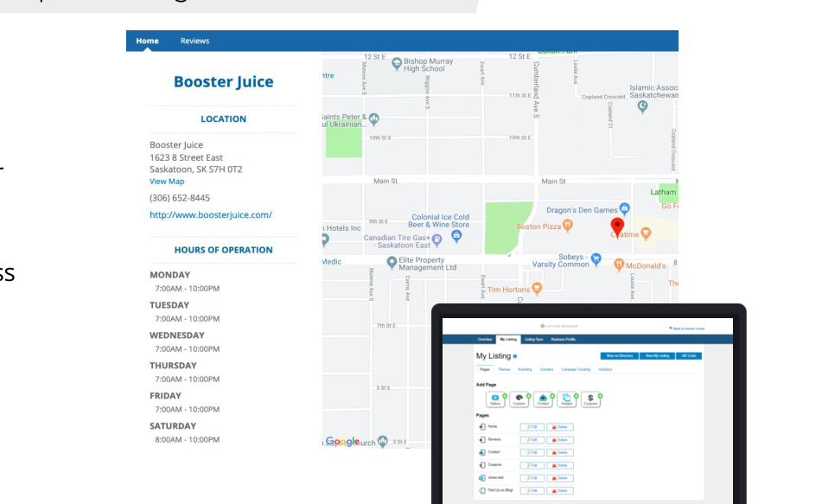Screen dimensions: 822x504
Task: Click the vimeo test page row icon
Action: (482, 478)
